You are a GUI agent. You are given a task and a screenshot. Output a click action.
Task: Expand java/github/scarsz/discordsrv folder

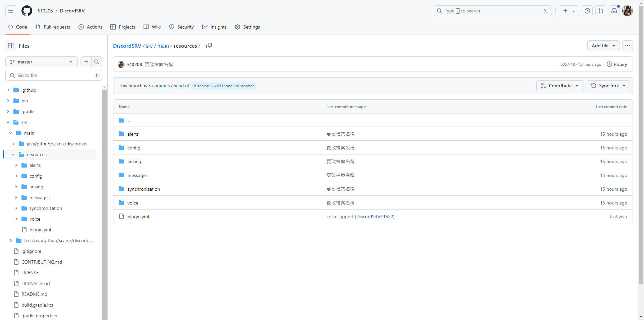[13, 144]
